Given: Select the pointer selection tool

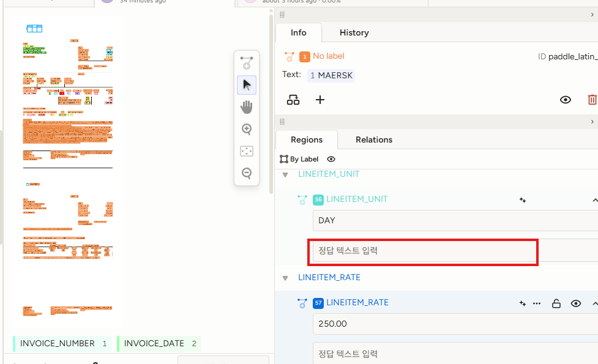Looking at the screenshot, I should click(247, 84).
